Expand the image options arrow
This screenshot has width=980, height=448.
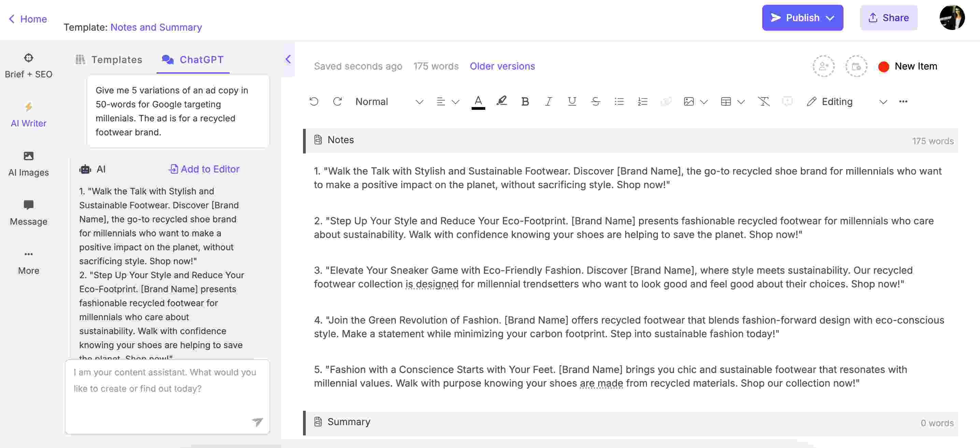coord(704,102)
